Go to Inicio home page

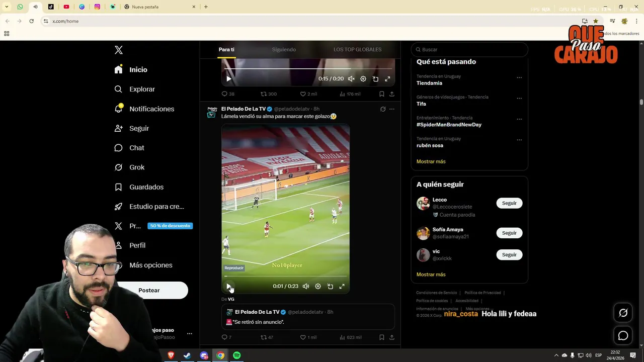pyautogui.click(x=131, y=69)
